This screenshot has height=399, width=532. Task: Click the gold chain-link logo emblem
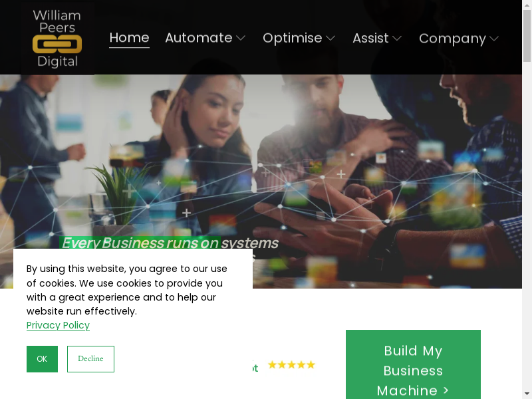click(57, 44)
